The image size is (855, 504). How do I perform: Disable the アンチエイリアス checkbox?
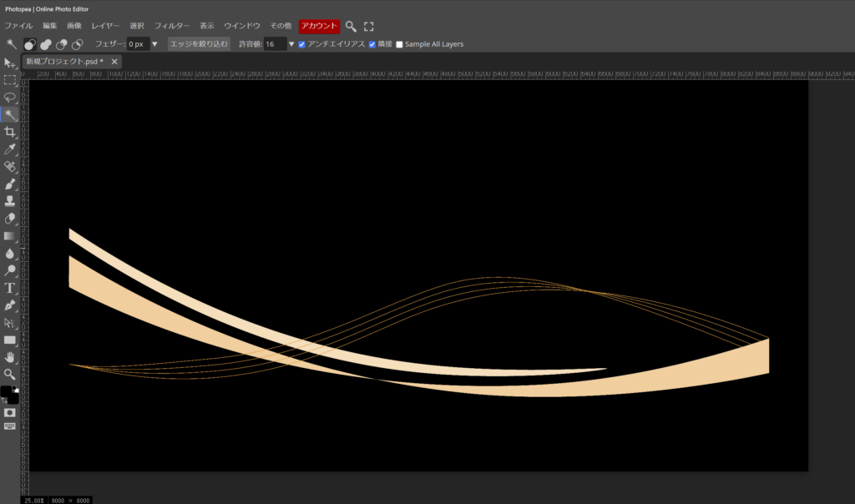302,44
